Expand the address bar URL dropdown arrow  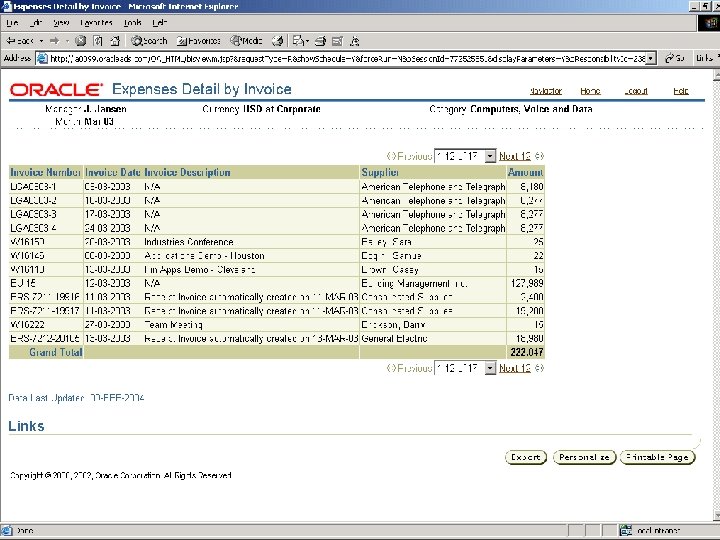pyautogui.click(x=651, y=58)
